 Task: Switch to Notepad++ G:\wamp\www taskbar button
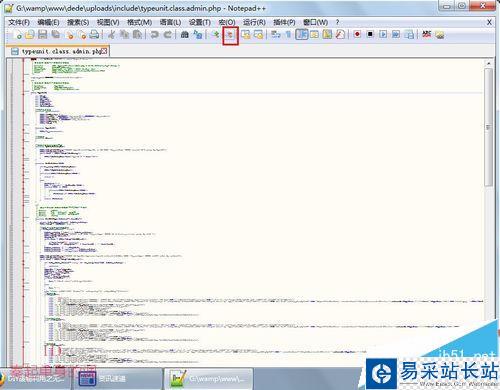[x=209, y=379]
